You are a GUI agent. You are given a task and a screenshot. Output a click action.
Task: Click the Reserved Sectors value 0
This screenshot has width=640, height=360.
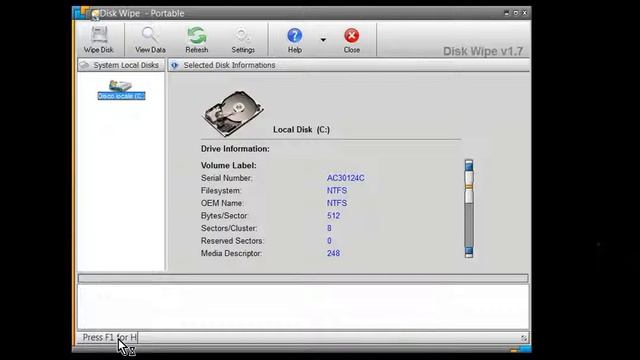(329, 241)
